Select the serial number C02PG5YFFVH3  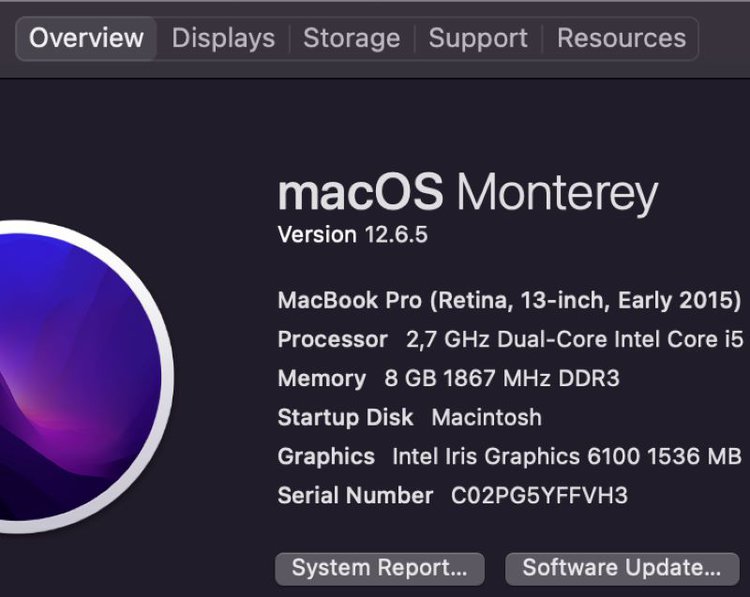pyautogui.click(x=539, y=496)
